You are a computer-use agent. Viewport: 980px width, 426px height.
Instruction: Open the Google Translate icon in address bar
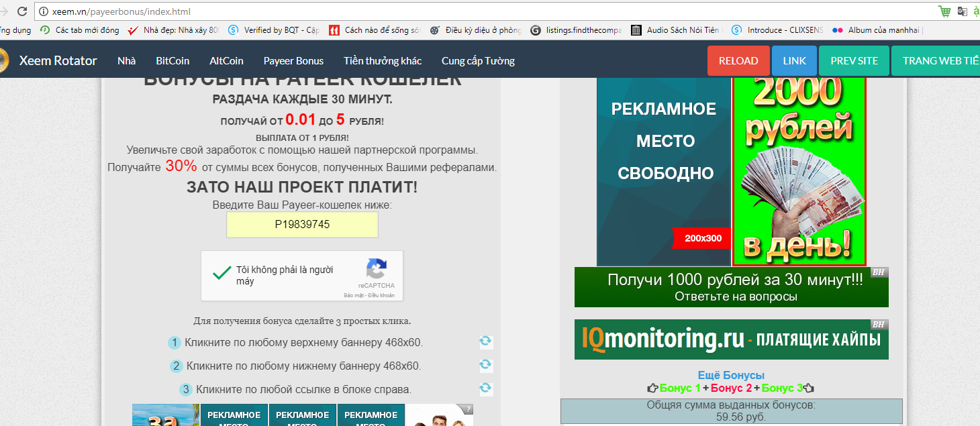click(x=963, y=11)
